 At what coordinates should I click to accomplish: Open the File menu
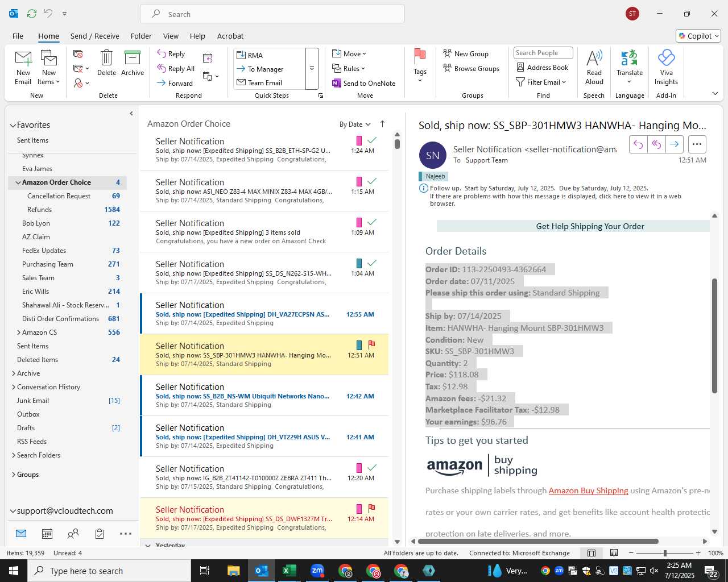click(18, 36)
